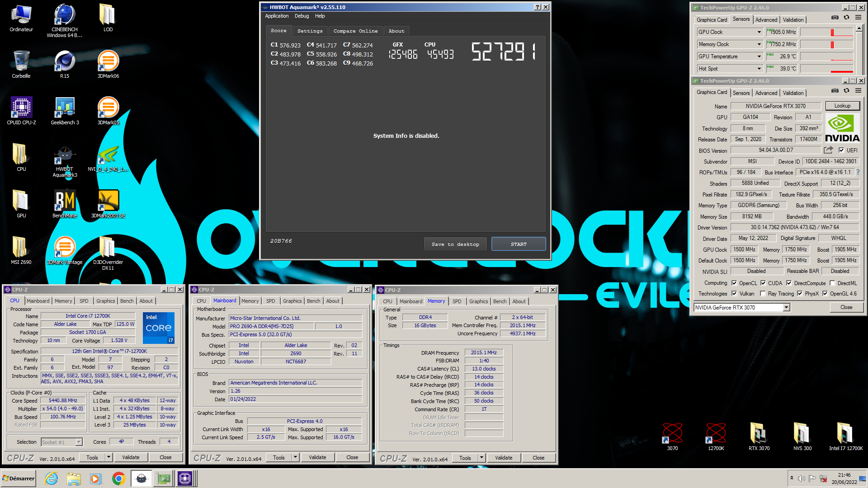Screen dimensions: 868x488
Task: Open the Compare Online tab in Aquamark
Action: (x=355, y=31)
